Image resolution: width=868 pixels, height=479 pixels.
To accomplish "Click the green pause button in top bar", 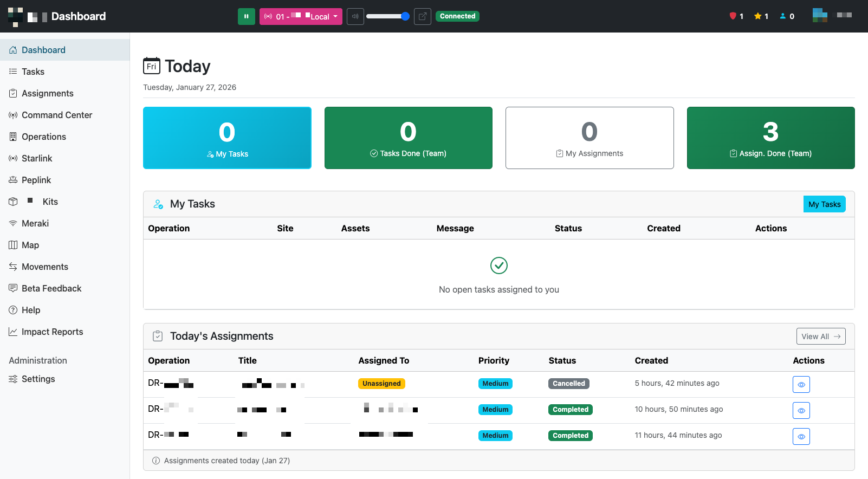I will 246,16.
